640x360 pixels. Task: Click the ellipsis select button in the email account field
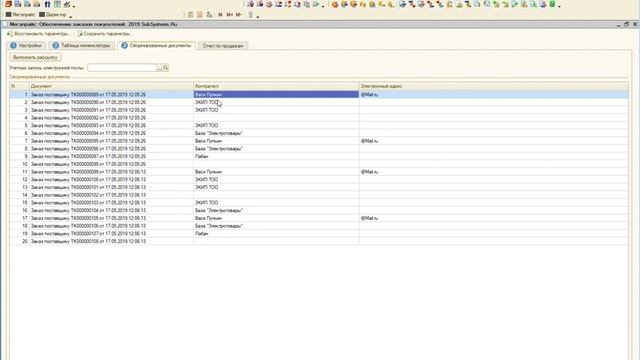pos(160,68)
